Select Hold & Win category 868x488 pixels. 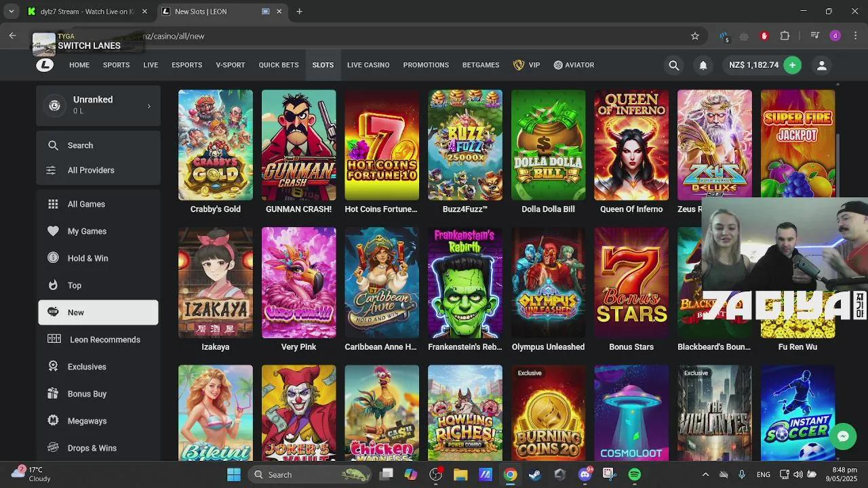click(98, 258)
